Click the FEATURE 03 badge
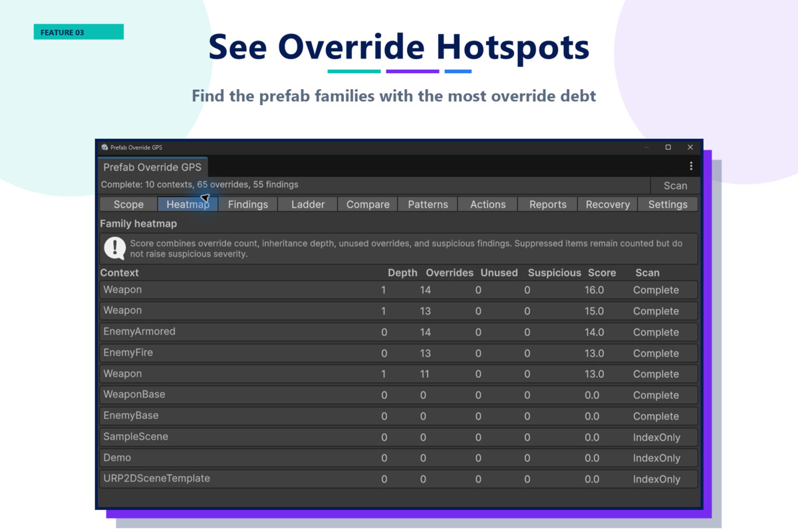The width and height of the screenshot is (798, 532). [78, 32]
